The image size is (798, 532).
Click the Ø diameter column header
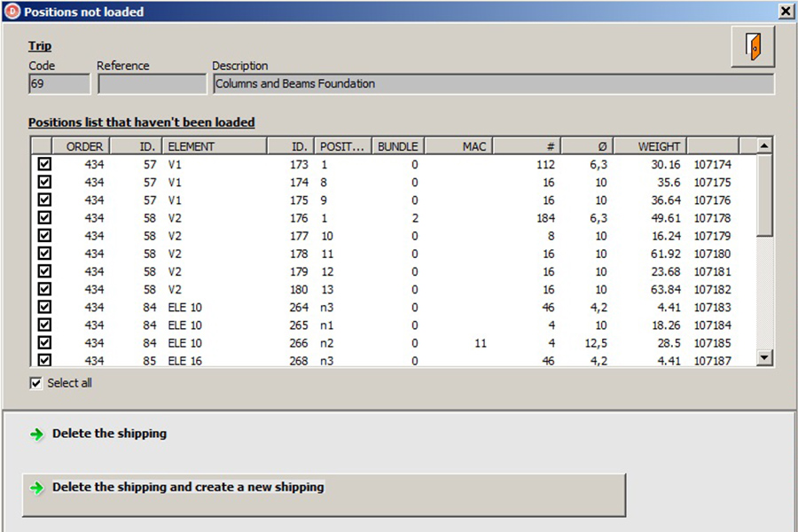pos(587,146)
